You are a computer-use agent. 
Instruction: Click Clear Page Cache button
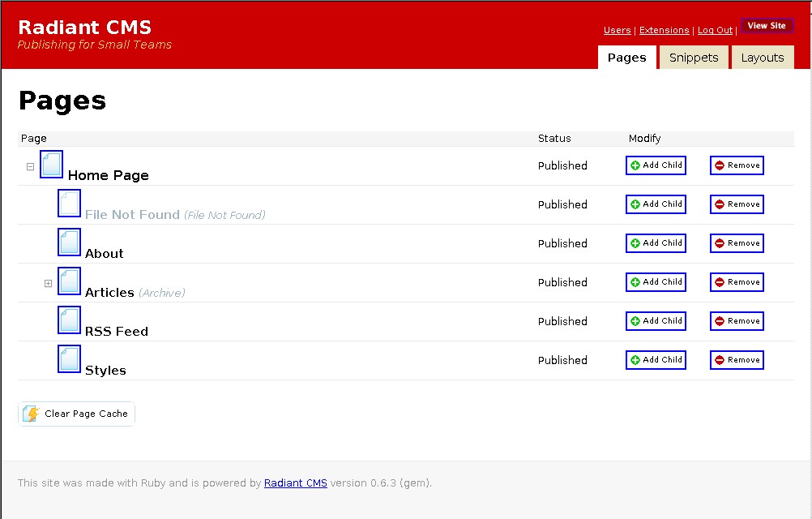(x=76, y=414)
